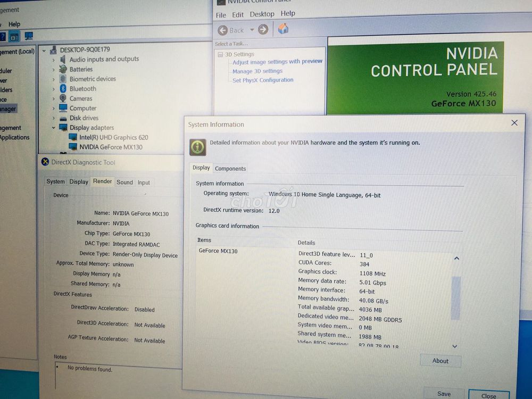
Task: Open the Back history dropdown arrow
Action: click(x=252, y=30)
